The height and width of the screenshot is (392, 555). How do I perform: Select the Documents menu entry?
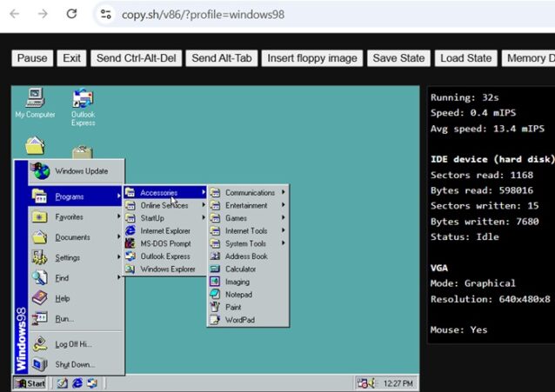(76, 237)
